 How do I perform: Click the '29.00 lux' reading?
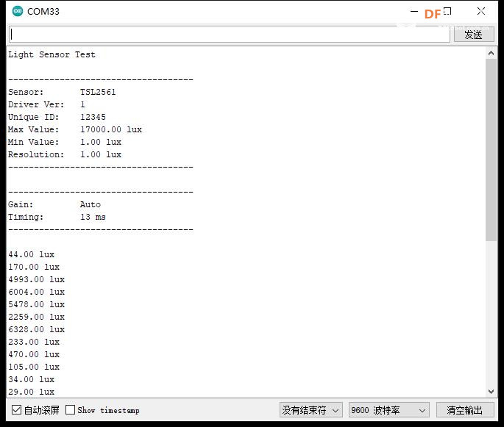[31, 392]
